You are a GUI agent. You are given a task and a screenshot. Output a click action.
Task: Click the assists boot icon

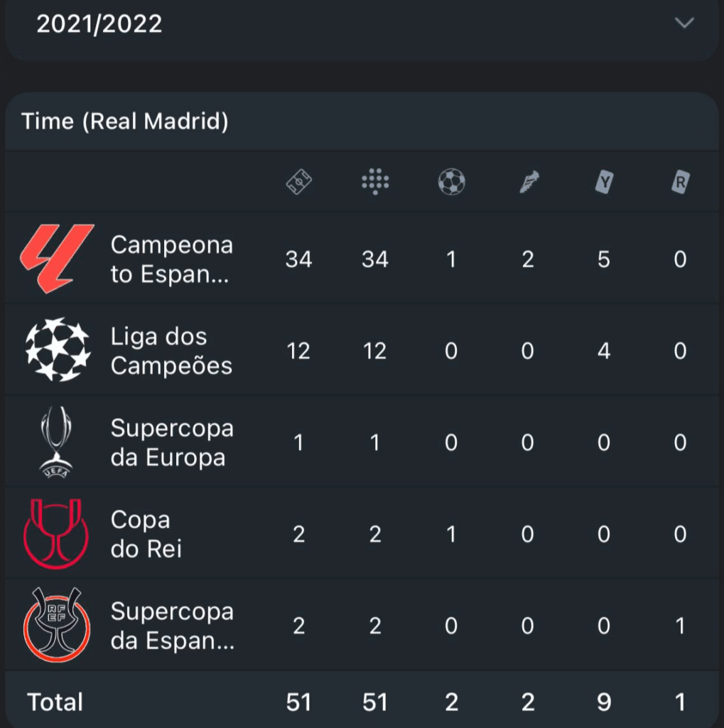pos(527,183)
